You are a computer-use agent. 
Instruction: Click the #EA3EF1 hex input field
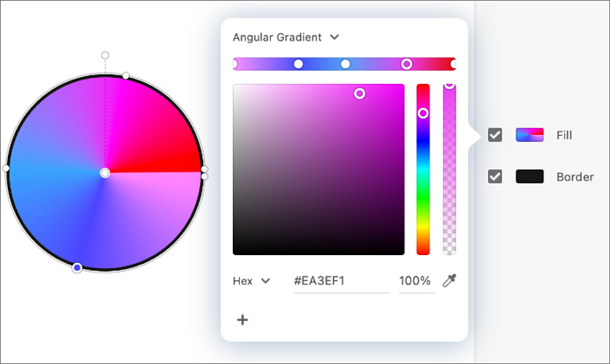click(x=342, y=281)
